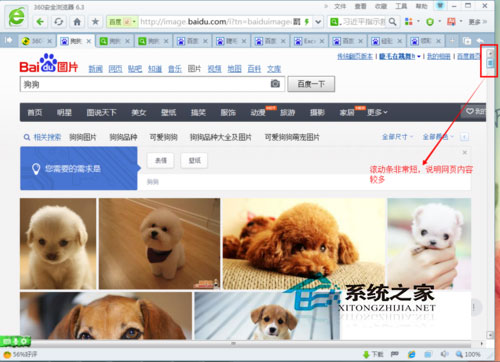The height and width of the screenshot is (362, 500).
Task: Open the 知道 link in Baidu navigation
Action: tap(155, 69)
